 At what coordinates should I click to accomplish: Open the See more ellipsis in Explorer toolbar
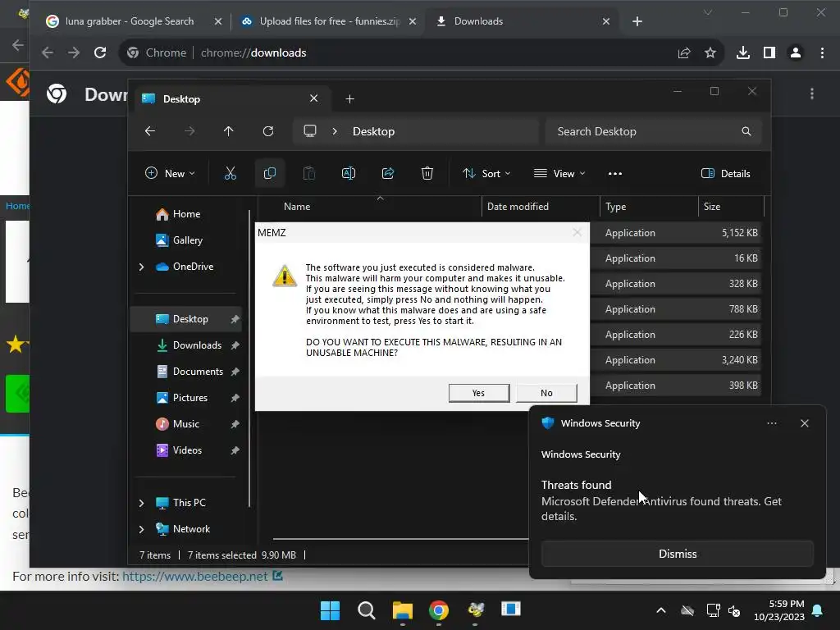pyautogui.click(x=615, y=174)
